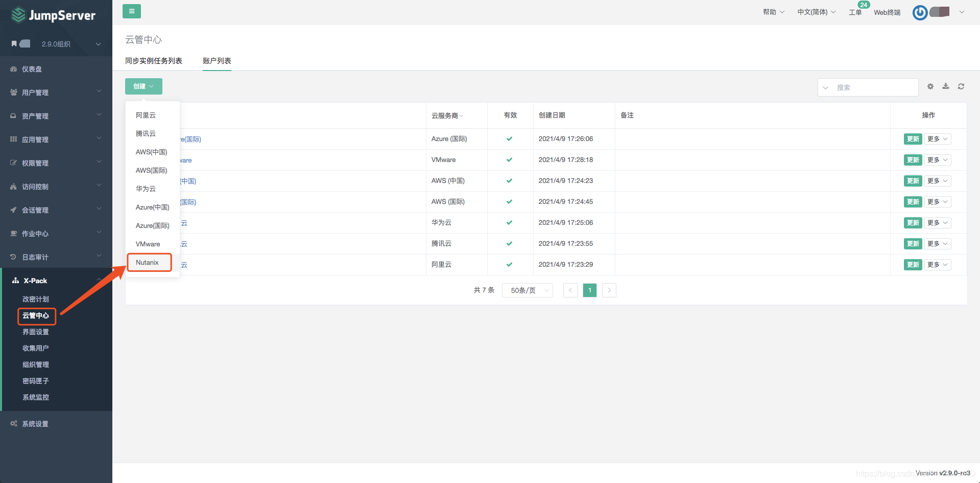Click the valid checkmark in VMware row
Image resolution: width=980 pixels, height=483 pixels.
click(x=509, y=160)
